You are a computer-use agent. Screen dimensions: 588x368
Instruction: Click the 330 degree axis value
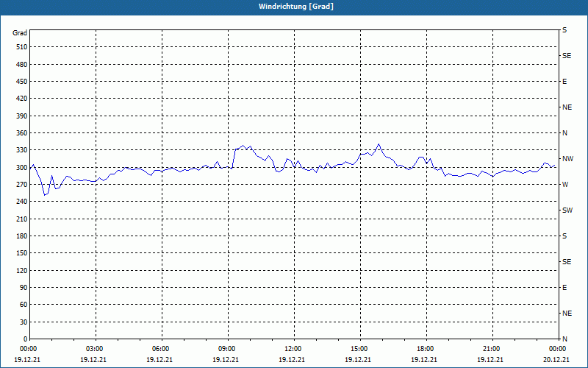[22, 150]
